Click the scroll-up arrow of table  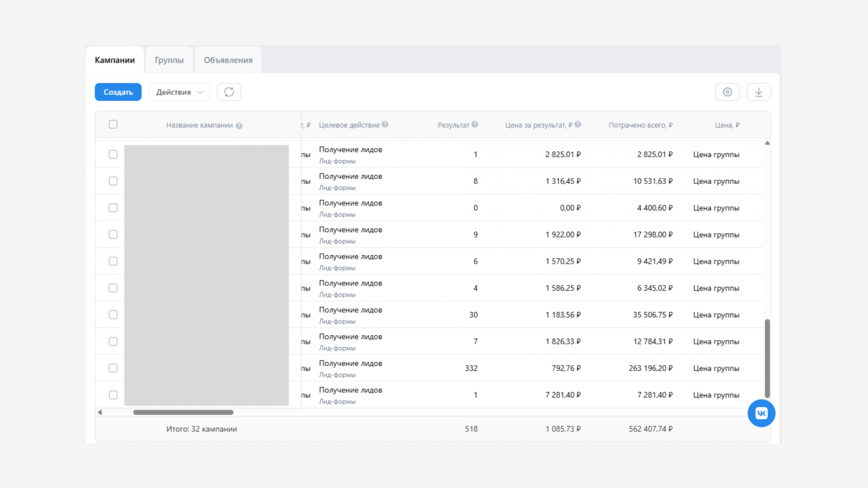click(767, 143)
